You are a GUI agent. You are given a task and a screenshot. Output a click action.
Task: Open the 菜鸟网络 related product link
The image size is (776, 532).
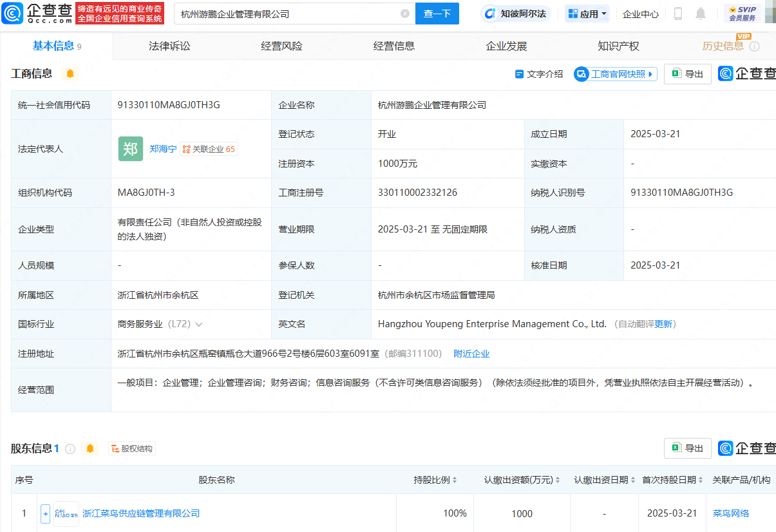(x=731, y=513)
